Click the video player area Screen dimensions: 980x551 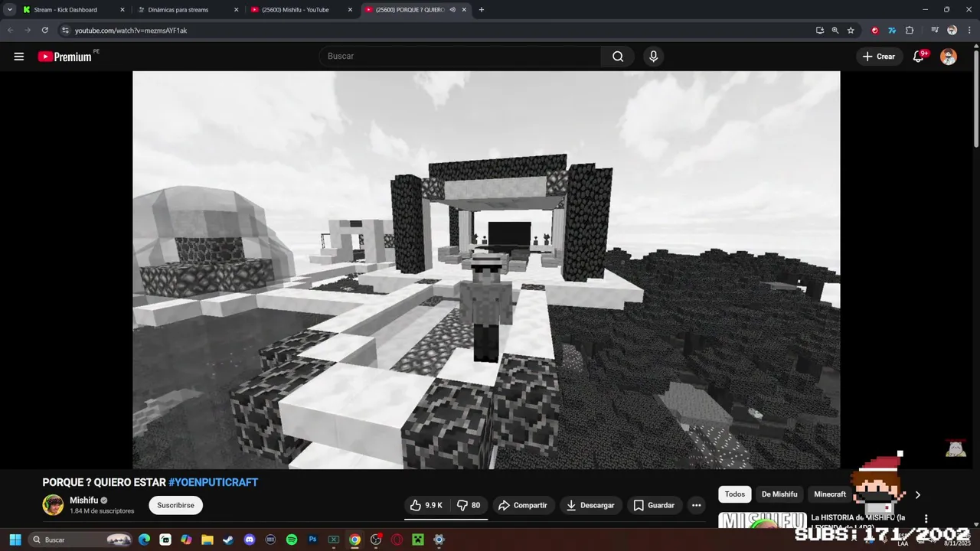click(x=486, y=269)
